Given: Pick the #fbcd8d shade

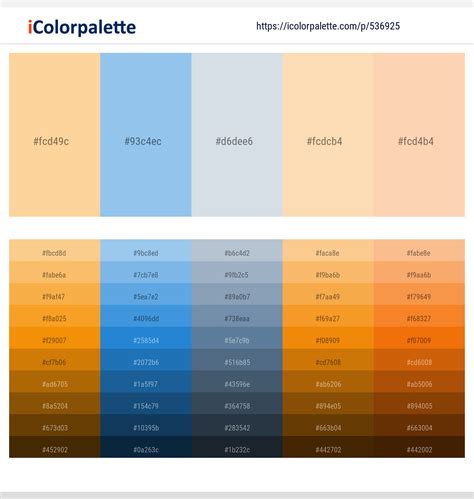Looking at the screenshot, I should click(55, 251).
